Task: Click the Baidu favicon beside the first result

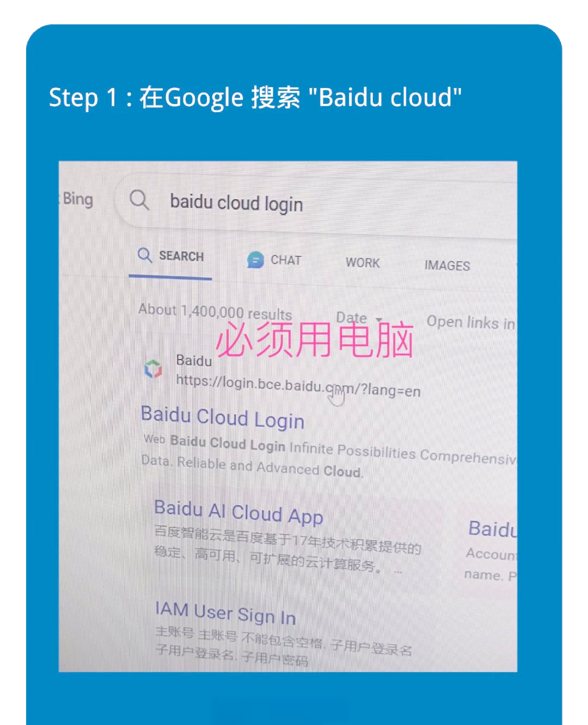Action: 153,368
